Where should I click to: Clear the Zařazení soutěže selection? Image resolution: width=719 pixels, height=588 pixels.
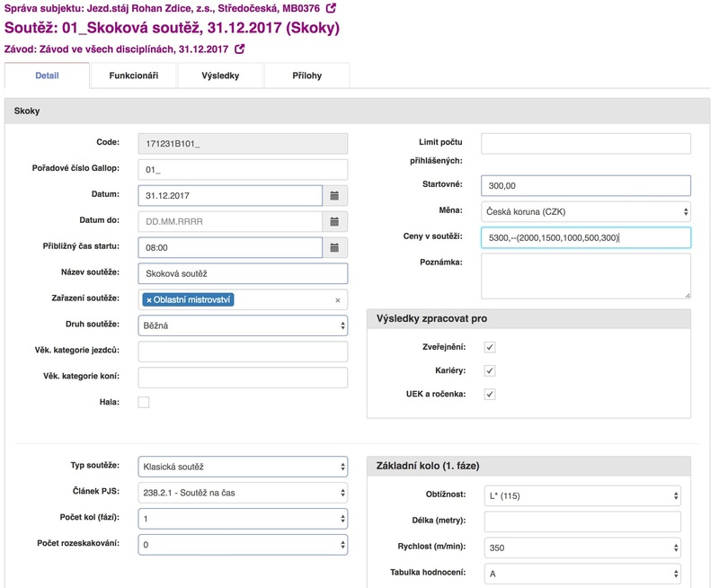[x=338, y=300]
